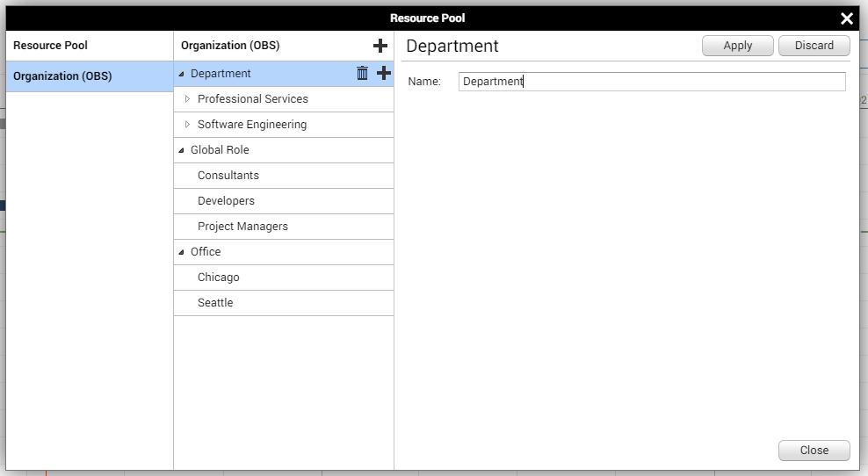Close the Resource Pool dialog with X
Viewport: 868px width, 476px height.
[x=846, y=18]
